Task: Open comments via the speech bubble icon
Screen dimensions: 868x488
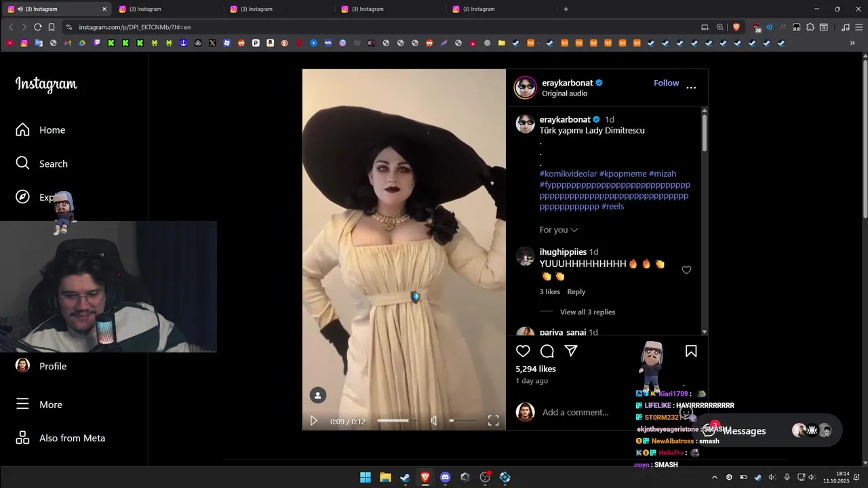Action: [547, 351]
